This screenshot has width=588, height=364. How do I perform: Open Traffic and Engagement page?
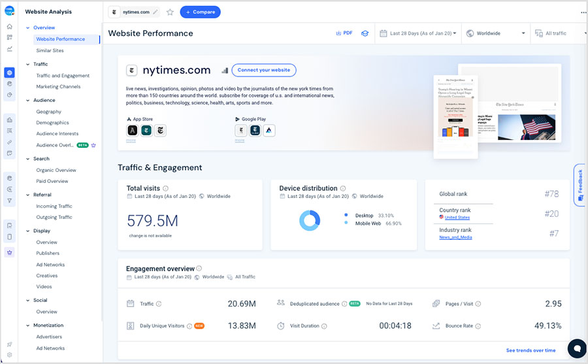point(63,75)
